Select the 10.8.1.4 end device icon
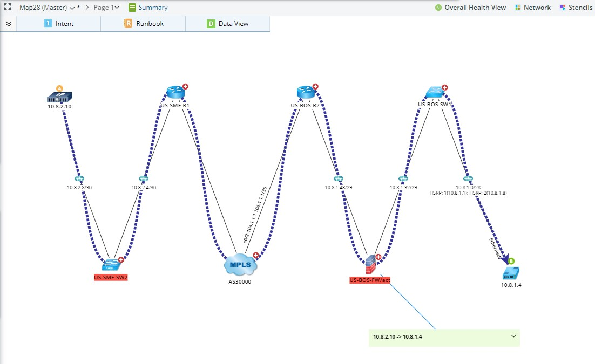The height and width of the screenshot is (364, 595). pos(511,273)
